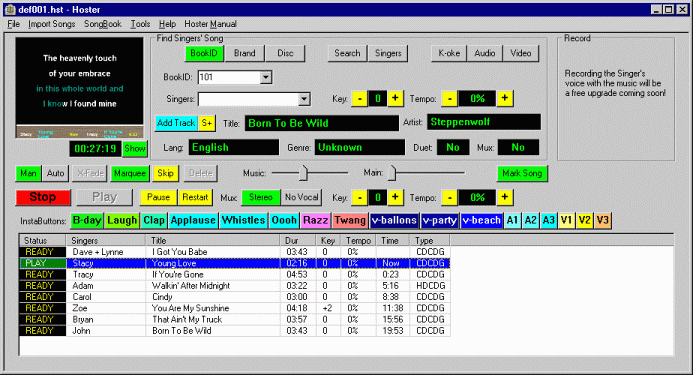Click the Artist field Steppenwolf

click(484, 122)
